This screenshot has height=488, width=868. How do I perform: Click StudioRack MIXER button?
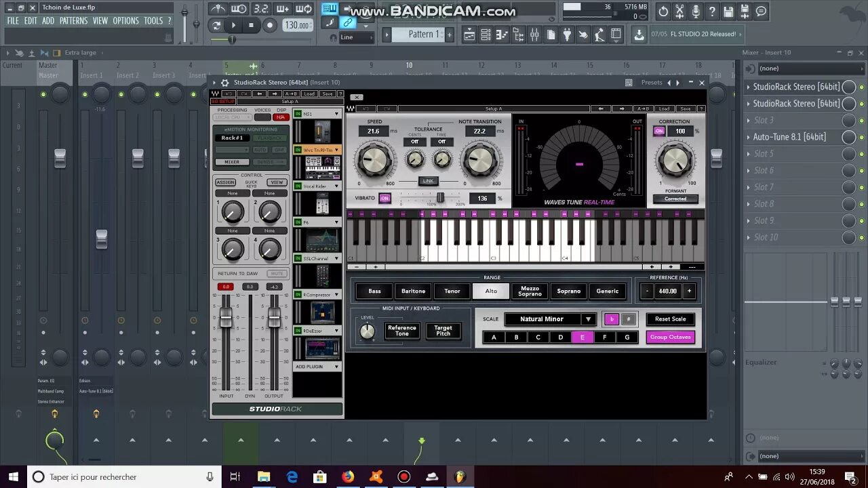point(232,162)
